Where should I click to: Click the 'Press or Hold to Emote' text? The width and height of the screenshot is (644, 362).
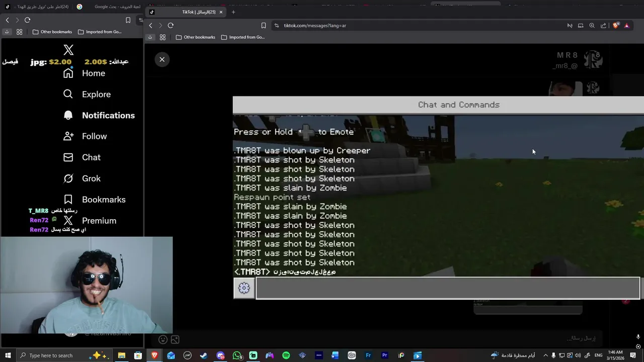point(294,132)
